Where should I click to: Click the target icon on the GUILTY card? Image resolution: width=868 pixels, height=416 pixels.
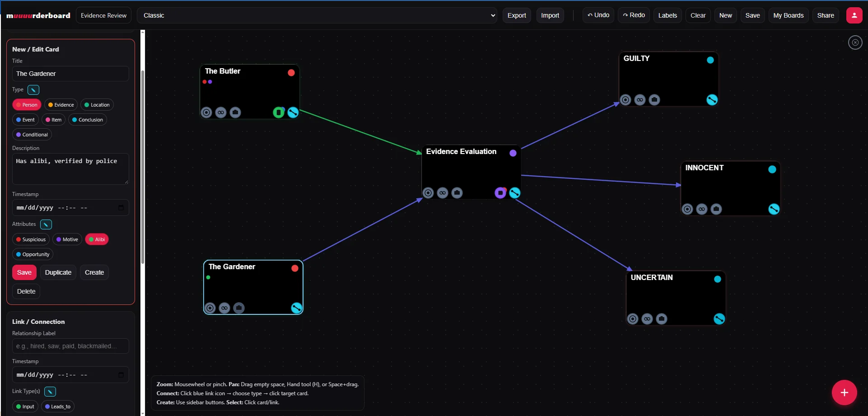click(625, 100)
